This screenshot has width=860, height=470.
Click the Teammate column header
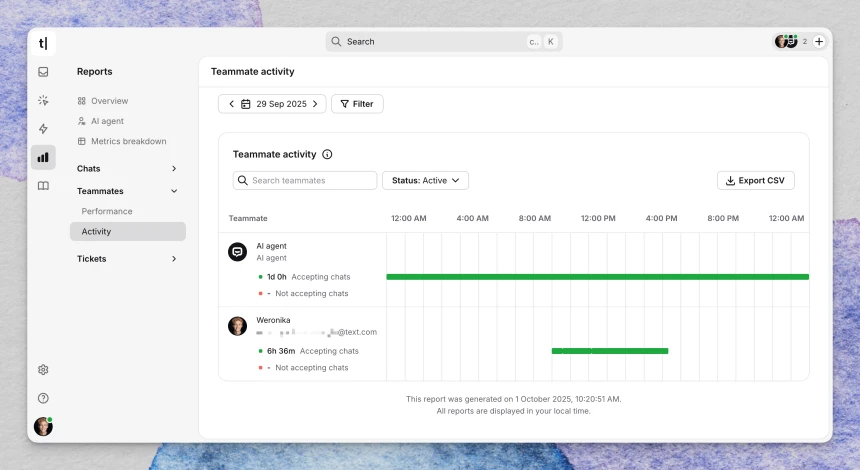tap(248, 218)
